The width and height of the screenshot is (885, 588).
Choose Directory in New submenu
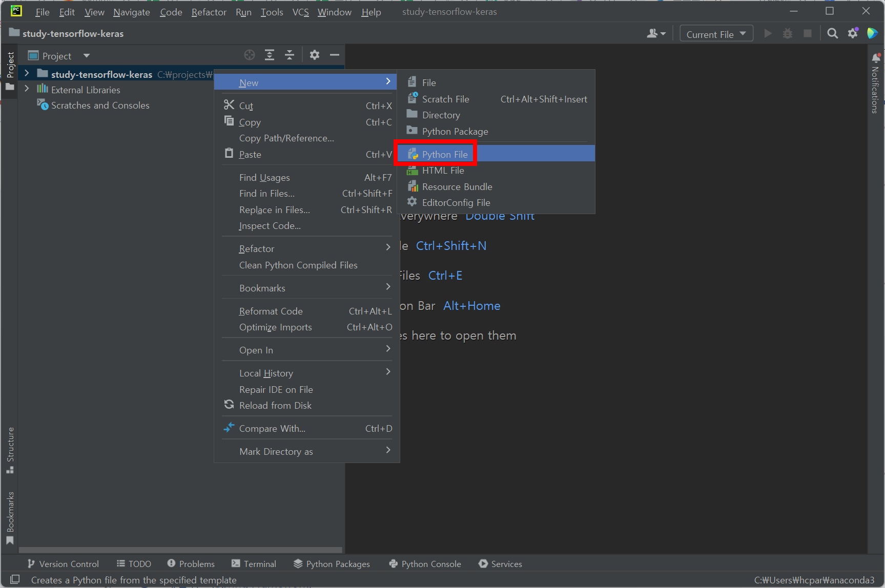[x=496, y=115]
